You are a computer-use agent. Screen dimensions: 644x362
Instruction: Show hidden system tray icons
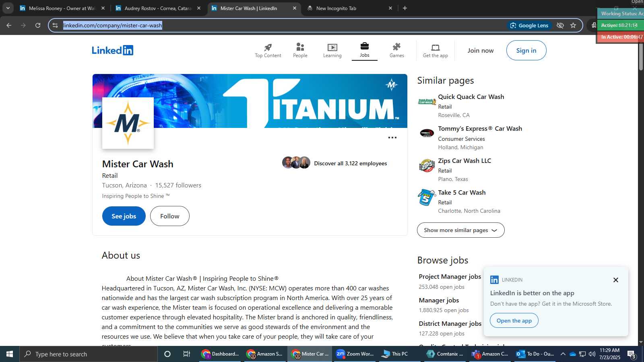pyautogui.click(x=563, y=354)
